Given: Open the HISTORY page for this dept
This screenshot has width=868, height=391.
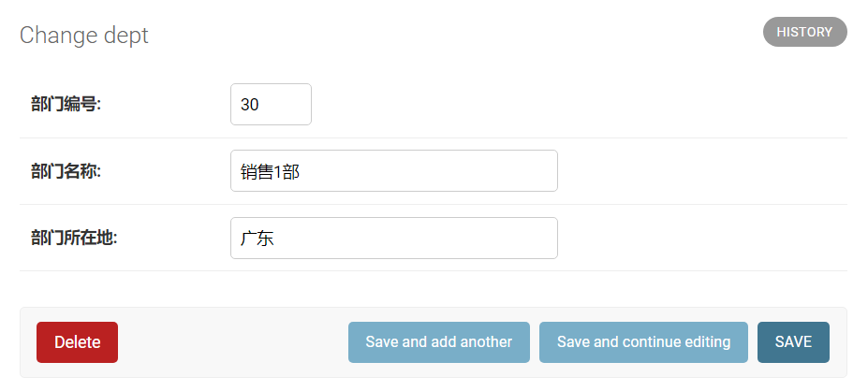Looking at the screenshot, I should tap(804, 32).
